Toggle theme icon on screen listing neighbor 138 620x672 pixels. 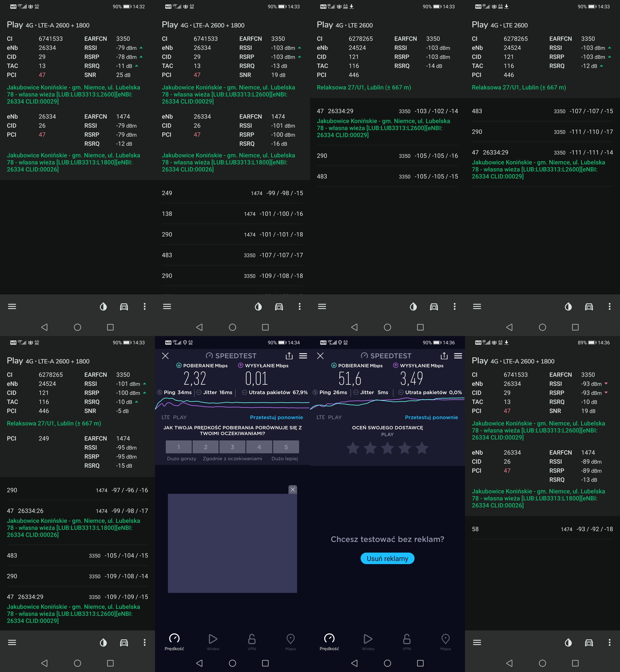pos(258,306)
